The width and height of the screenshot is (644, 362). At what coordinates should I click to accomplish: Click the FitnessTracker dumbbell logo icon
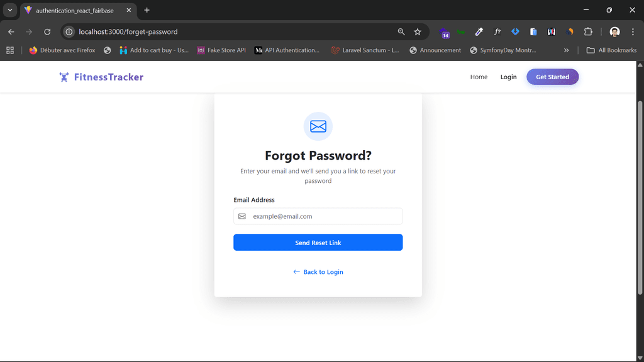click(x=64, y=77)
